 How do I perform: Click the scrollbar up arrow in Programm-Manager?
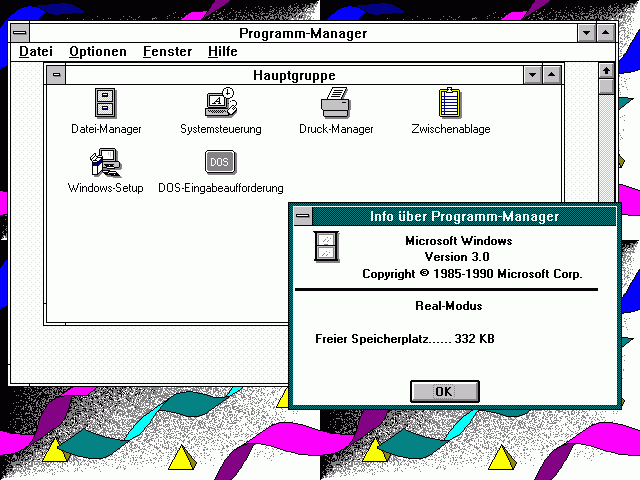(606, 71)
